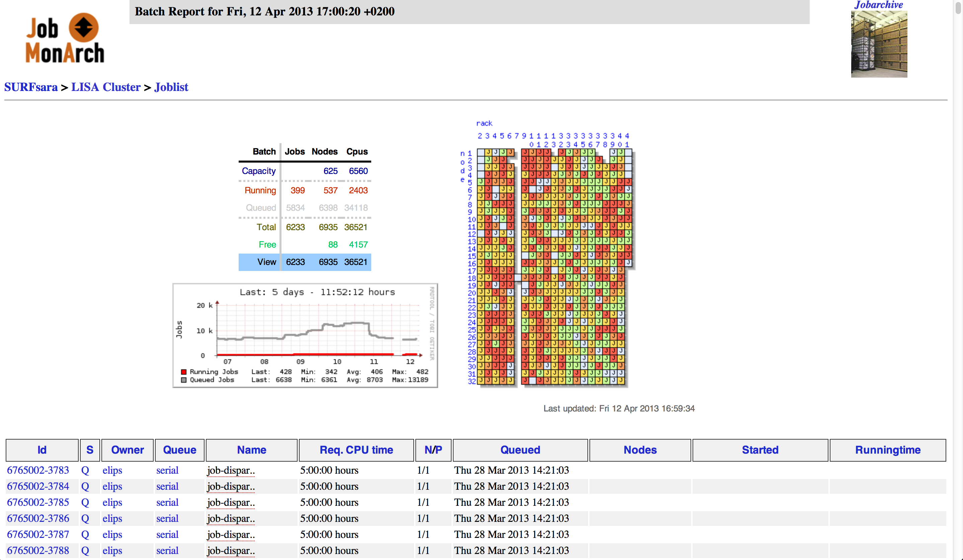Click owner elips on the first job row
The height and width of the screenshot is (560, 963).
112,470
